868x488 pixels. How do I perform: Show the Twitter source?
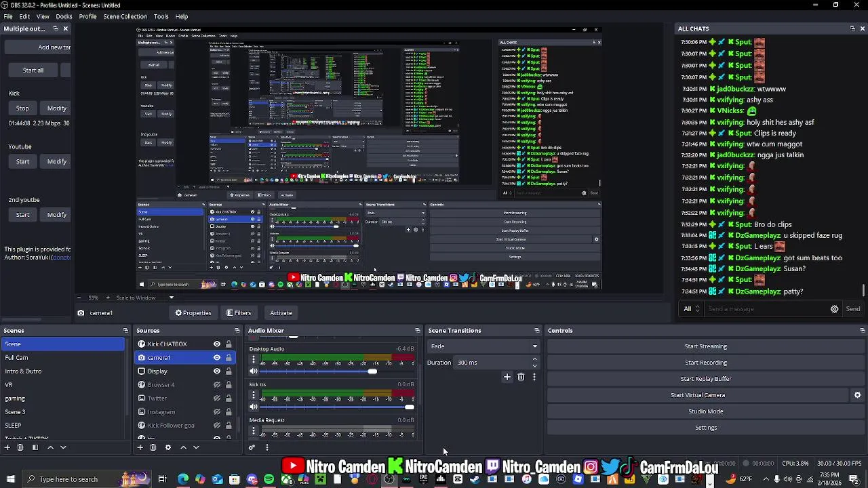point(217,399)
